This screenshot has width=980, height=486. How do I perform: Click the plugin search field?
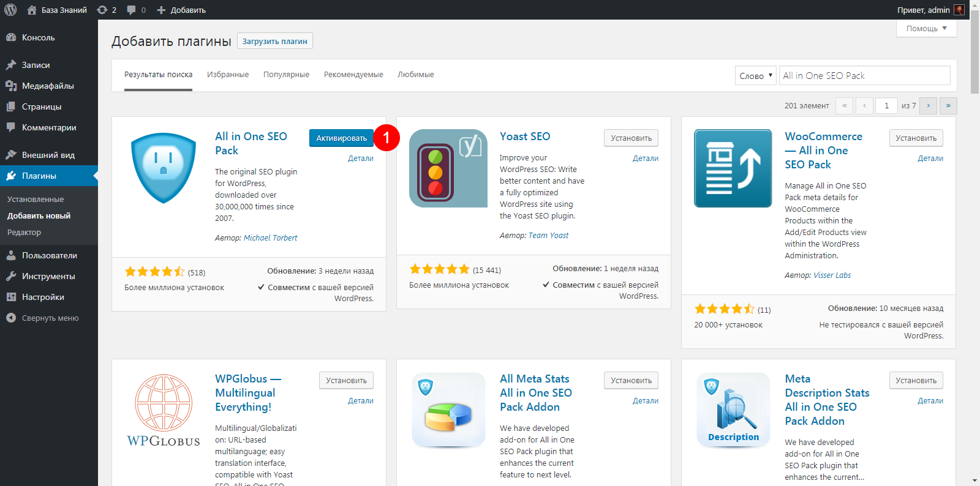click(865, 75)
